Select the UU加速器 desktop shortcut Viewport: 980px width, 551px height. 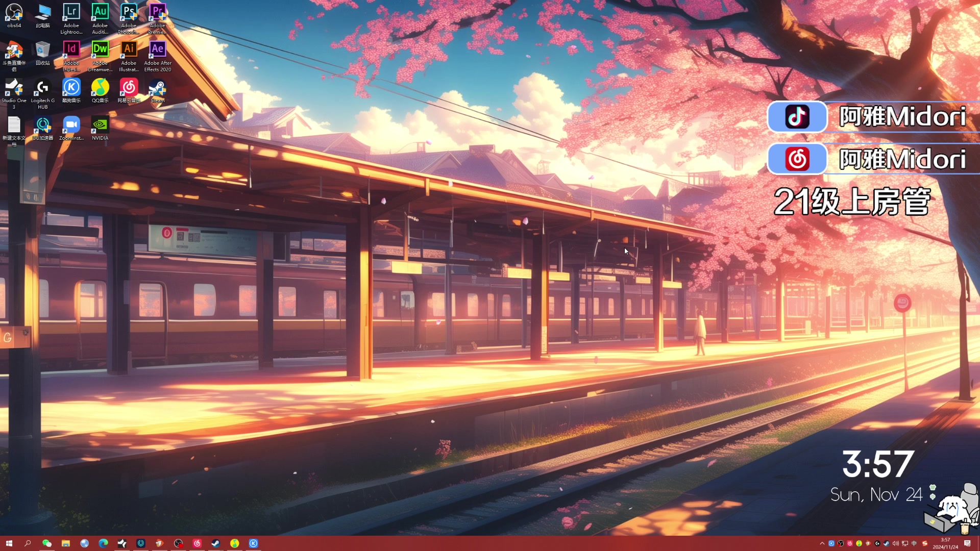(x=43, y=128)
